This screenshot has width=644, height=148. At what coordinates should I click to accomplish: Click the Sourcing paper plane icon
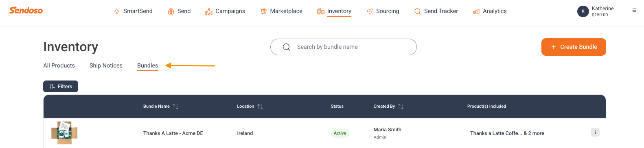[370, 11]
